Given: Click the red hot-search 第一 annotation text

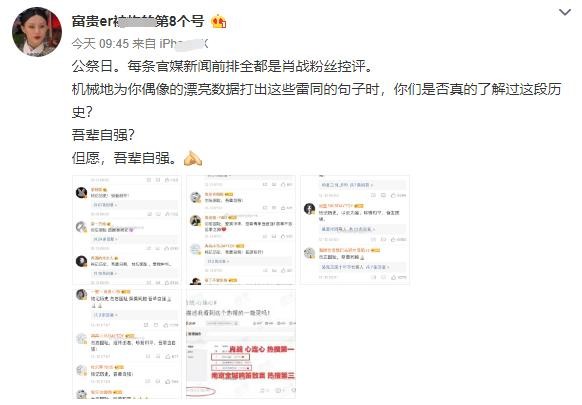Looking at the screenshot, I should 262,349.
